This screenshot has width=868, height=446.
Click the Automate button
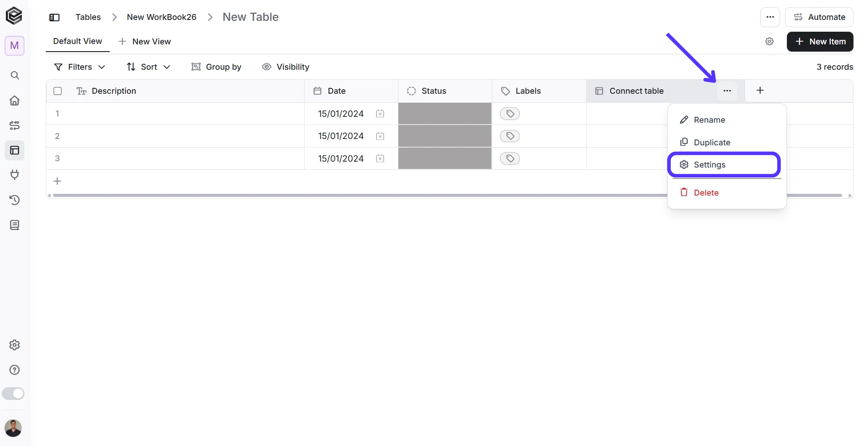(819, 17)
